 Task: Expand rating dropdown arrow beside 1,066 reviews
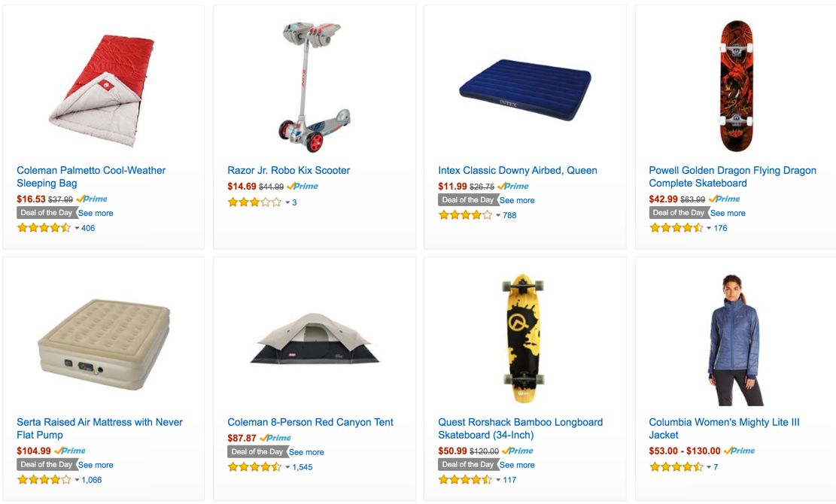77,481
